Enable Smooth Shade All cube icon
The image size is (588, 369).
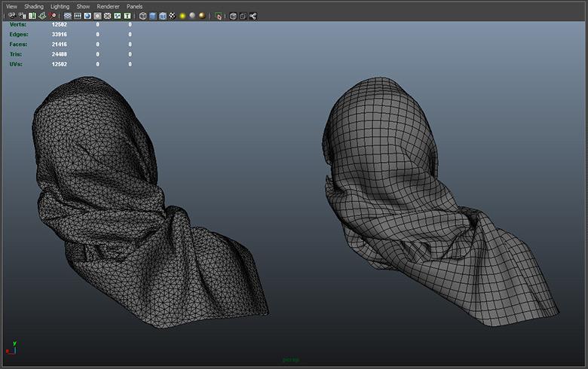point(153,16)
